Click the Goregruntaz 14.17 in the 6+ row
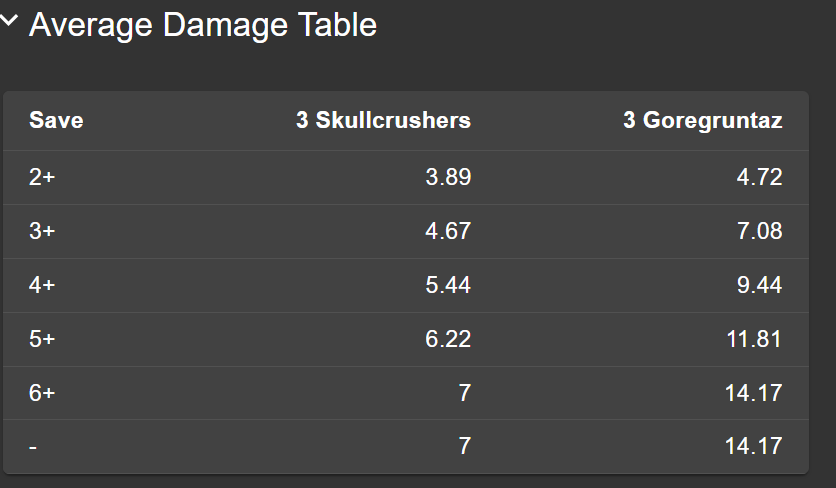Screen dimensions: 836x488 tap(753, 393)
